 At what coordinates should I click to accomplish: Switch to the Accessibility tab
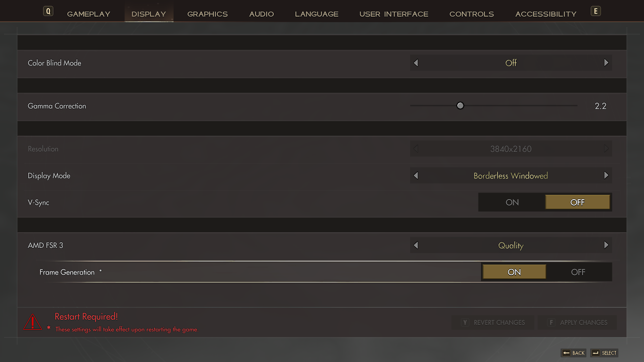[546, 14]
